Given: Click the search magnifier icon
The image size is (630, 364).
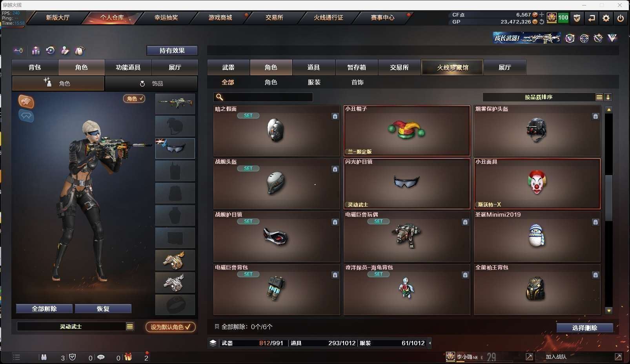Looking at the screenshot, I should [220, 97].
